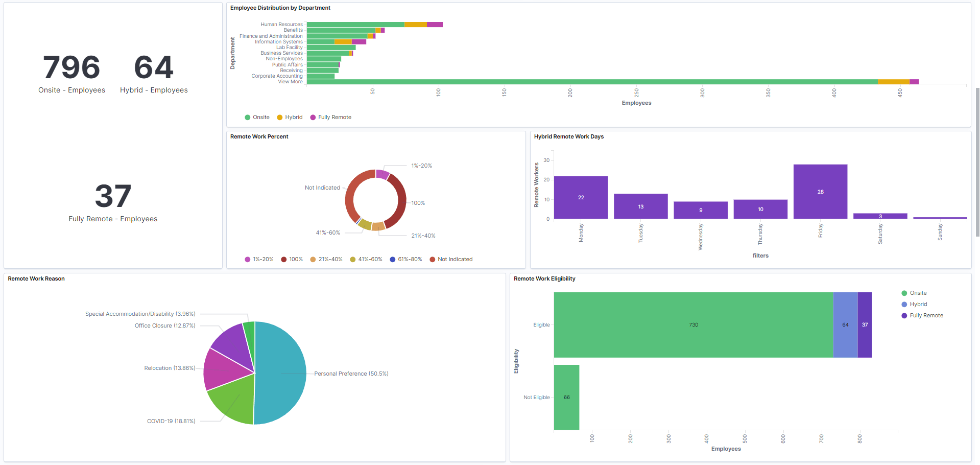Click the Fully Remote legend marker in department chart

(313, 117)
